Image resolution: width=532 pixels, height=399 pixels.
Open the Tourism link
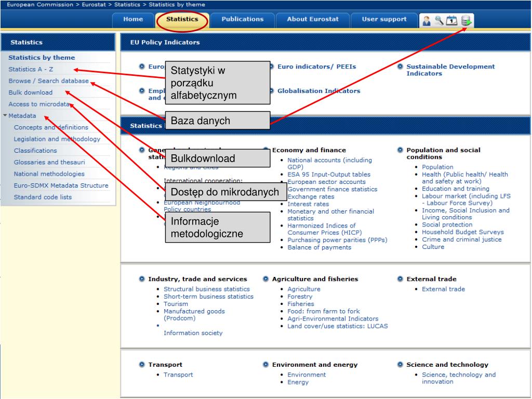pyautogui.click(x=176, y=304)
